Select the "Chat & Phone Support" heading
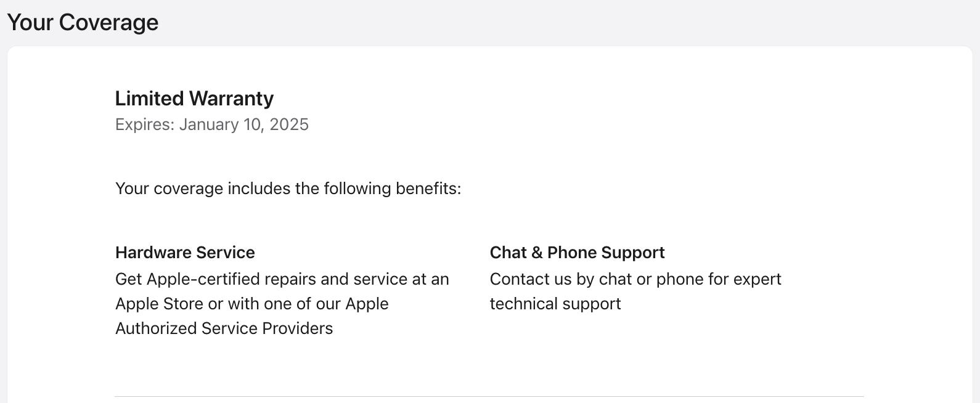Image resolution: width=980 pixels, height=403 pixels. click(577, 253)
